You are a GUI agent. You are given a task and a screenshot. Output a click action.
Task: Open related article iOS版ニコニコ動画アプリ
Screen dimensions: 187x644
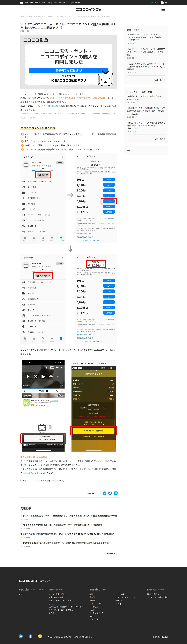69,516
